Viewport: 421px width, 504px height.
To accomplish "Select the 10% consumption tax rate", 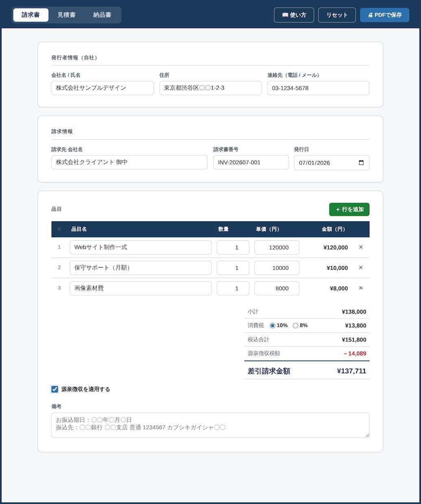I will click(x=273, y=326).
